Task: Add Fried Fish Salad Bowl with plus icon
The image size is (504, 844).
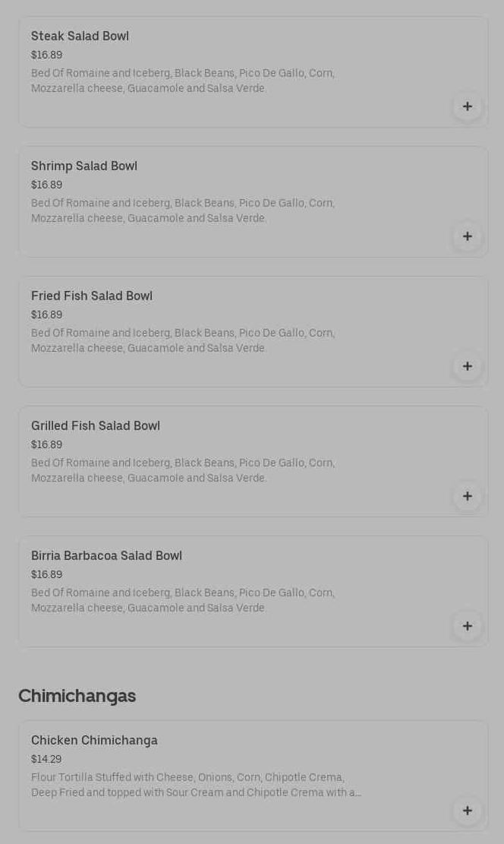Action: pos(468,366)
